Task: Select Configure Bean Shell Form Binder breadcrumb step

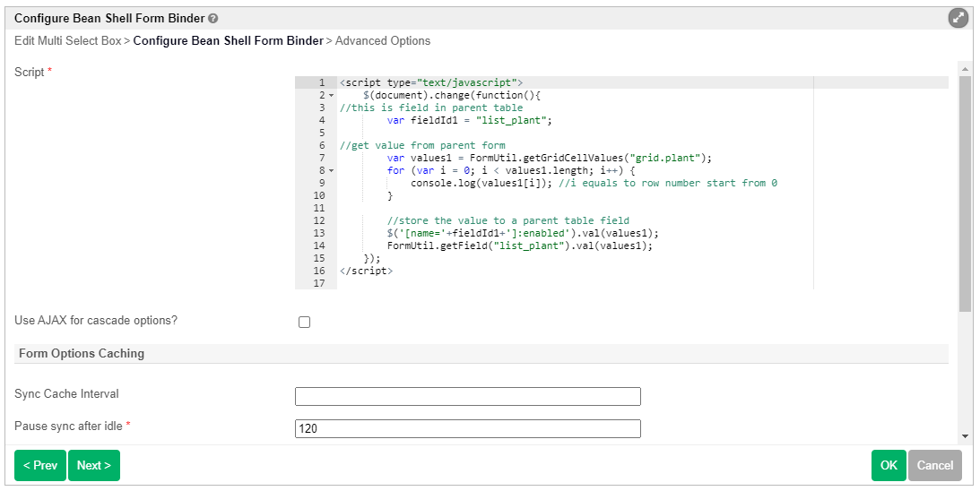Action: pos(228,41)
